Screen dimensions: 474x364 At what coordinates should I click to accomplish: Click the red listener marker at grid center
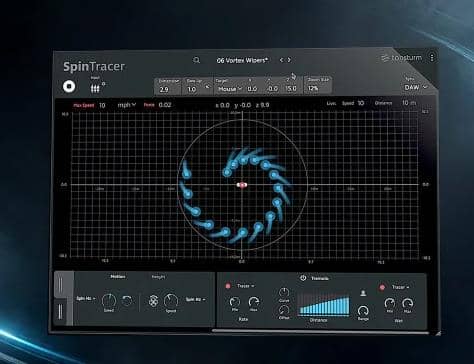tap(242, 185)
